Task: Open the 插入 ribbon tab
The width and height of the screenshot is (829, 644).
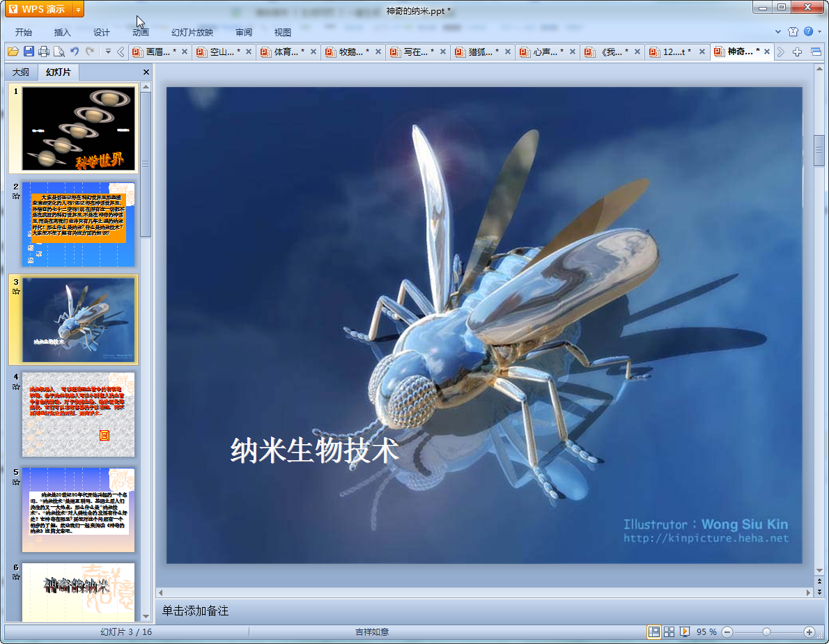Action: [62, 32]
